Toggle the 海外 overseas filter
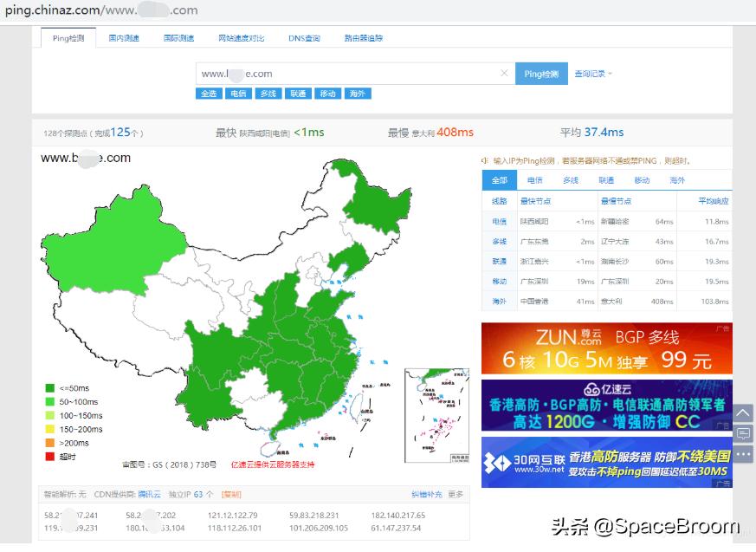This screenshot has width=756, height=552. click(x=358, y=94)
